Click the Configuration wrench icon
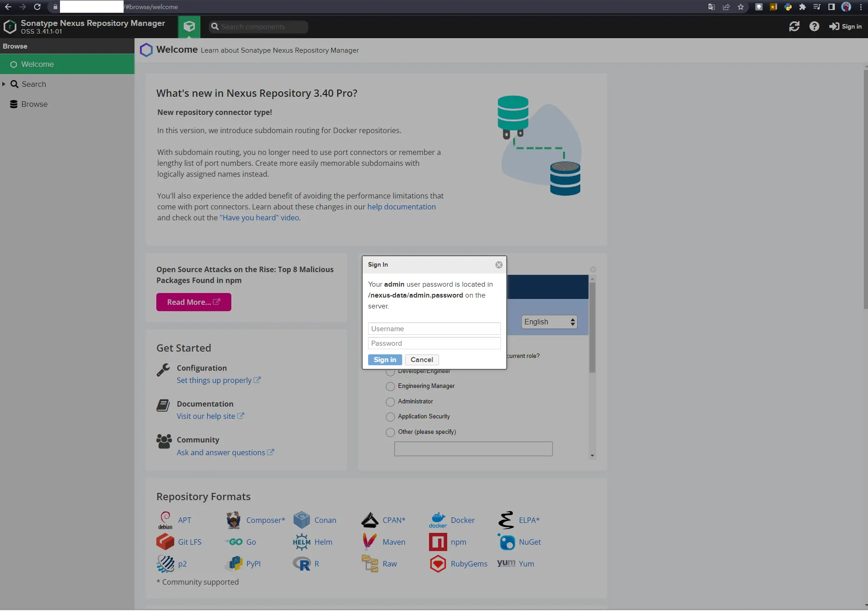The height and width of the screenshot is (611, 868). pos(163,370)
